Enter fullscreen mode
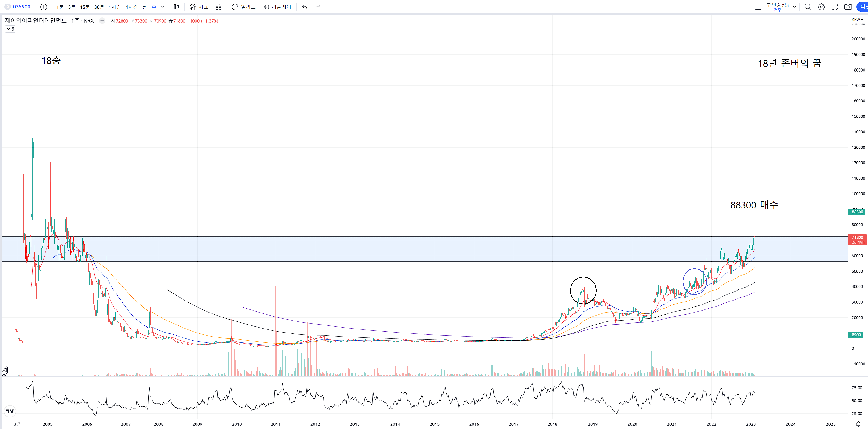This screenshot has width=868, height=429. point(835,7)
